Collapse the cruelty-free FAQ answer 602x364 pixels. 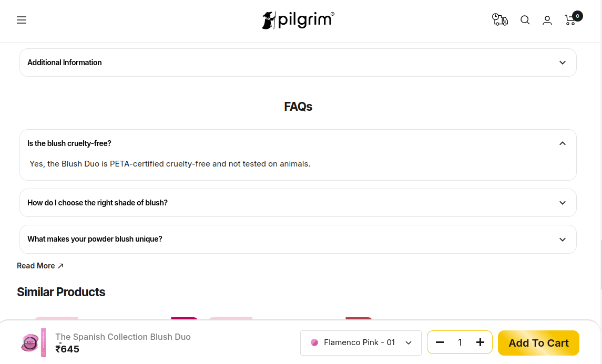562,143
